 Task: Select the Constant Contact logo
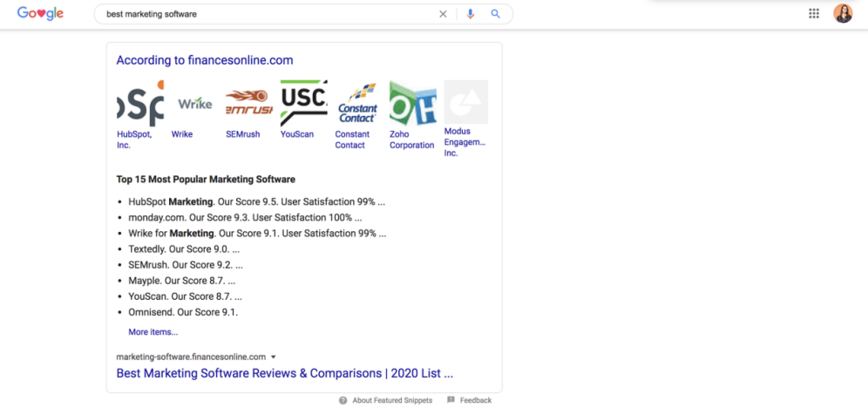tap(357, 103)
